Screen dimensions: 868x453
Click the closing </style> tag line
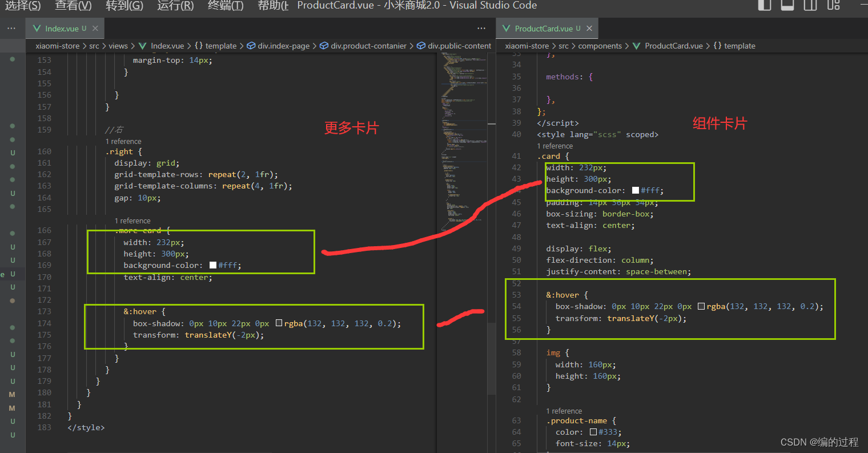point(86,427)
